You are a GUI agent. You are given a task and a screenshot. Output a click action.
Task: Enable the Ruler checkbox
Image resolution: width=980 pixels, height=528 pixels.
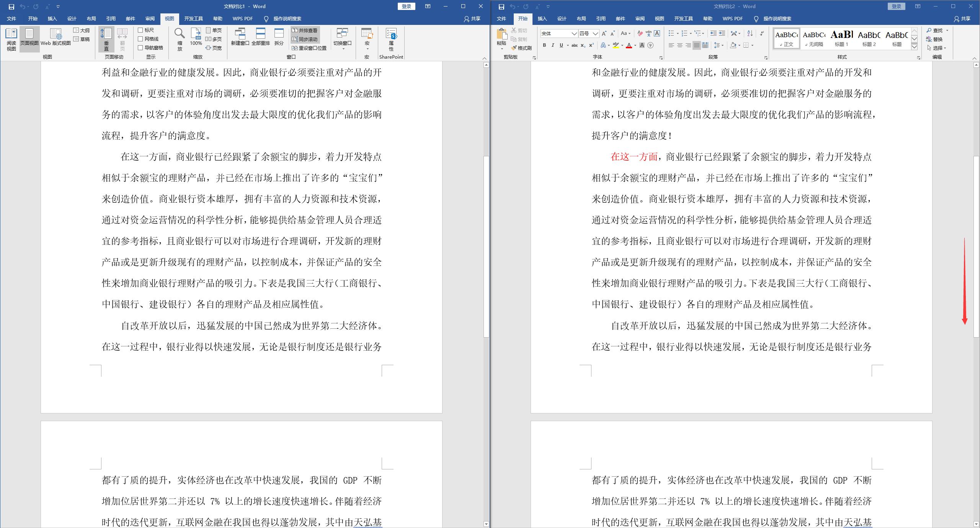pos(141,30)
